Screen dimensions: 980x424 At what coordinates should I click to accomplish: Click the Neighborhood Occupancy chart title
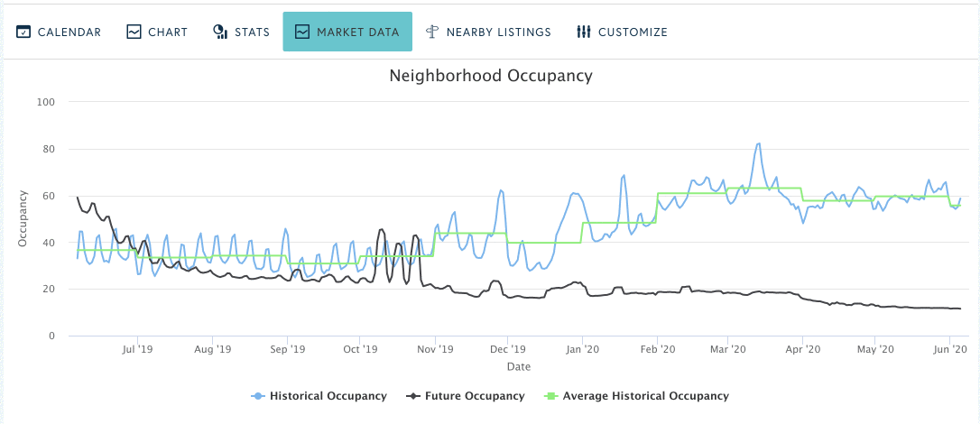point(491,76)
